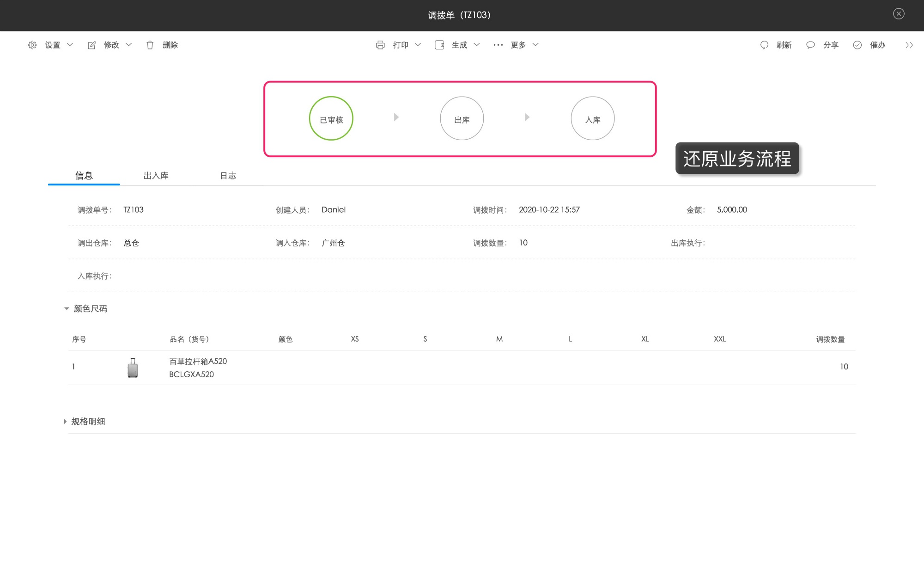Image resolution: width=924 pixels, height=576 pixels.
Task: Click the row quantity value 10 in table
Action: pyautogui.click(x=844, y=367)
